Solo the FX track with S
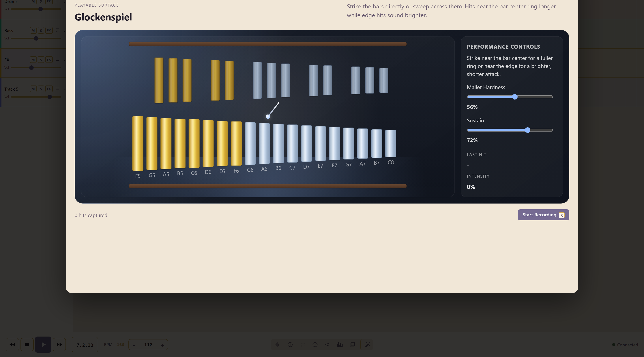The width and height of the screenshot is (644, 357). pos(41,60)
